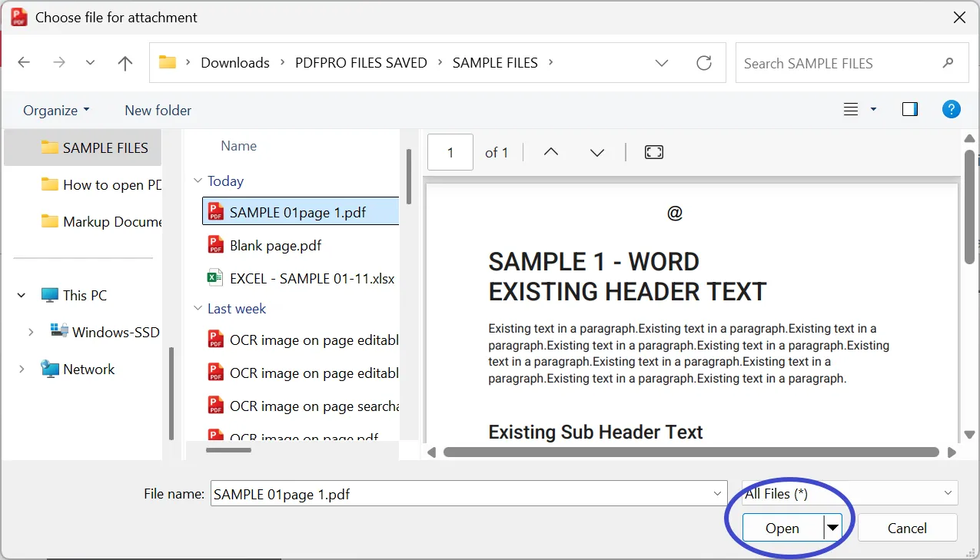The height and width of the screenshot is (560, 980).
Task: Click the Excel icon of SAMPLE 01-11.xlsx
Action: (x=216, y=278)
